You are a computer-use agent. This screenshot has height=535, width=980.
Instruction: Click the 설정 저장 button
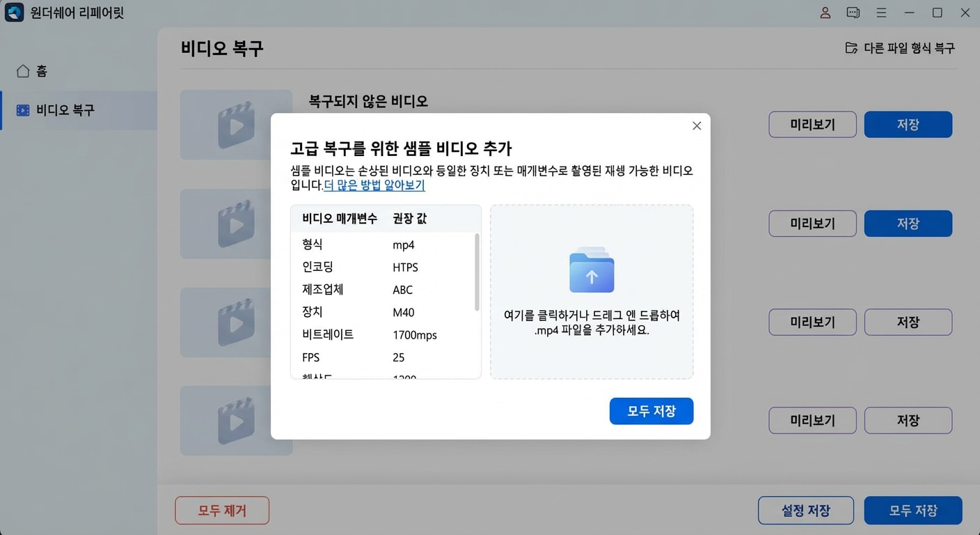click(x=805, y=510)
